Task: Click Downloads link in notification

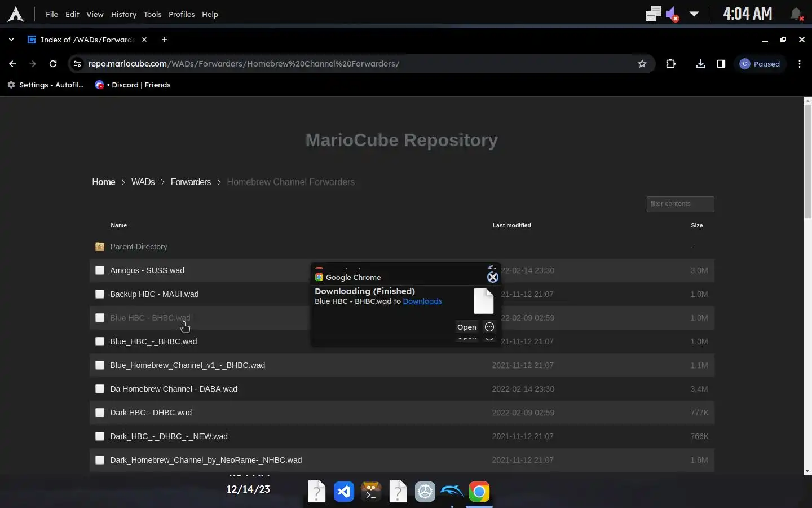Action: pyautogui.click(x=422, y=301)
